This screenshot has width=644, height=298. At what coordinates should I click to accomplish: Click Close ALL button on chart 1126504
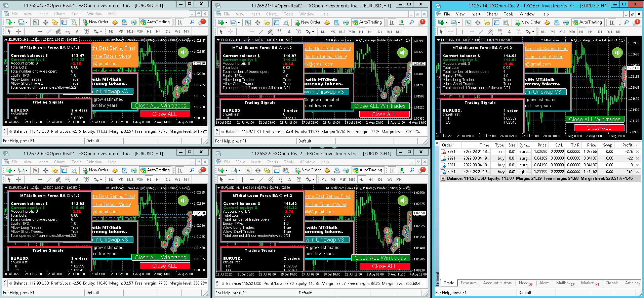tap(165, 114)
